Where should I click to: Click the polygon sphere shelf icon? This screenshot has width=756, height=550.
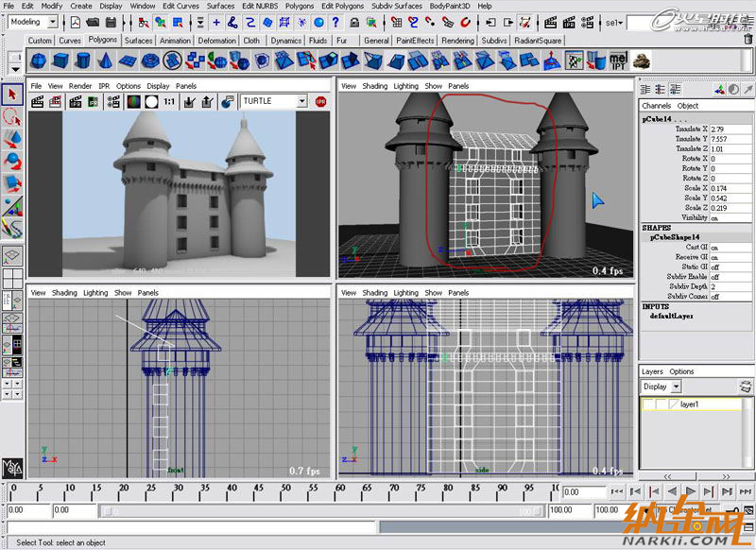click(x=38, y=60)
